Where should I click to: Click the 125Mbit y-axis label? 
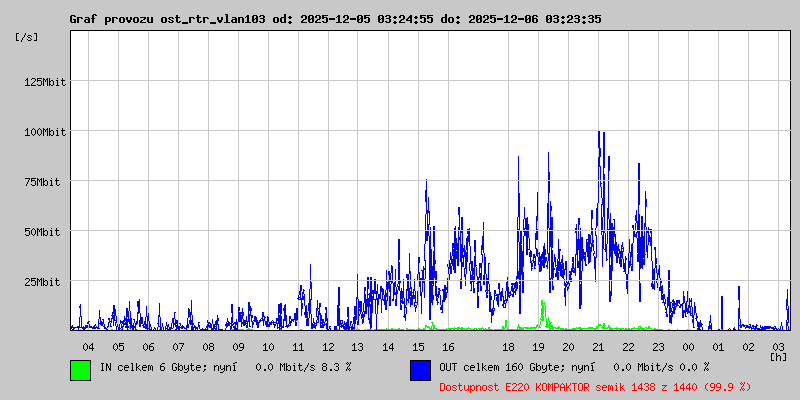point(44,82)
